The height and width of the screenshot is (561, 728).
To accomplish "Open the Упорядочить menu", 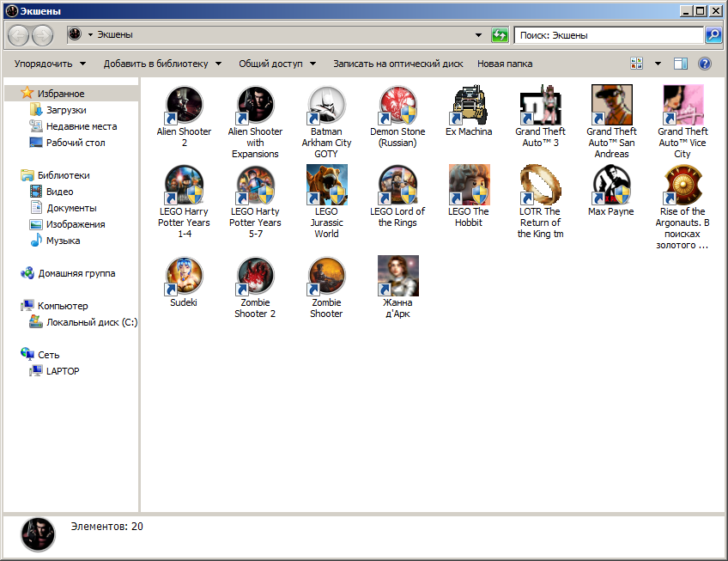I will [50, 64].
